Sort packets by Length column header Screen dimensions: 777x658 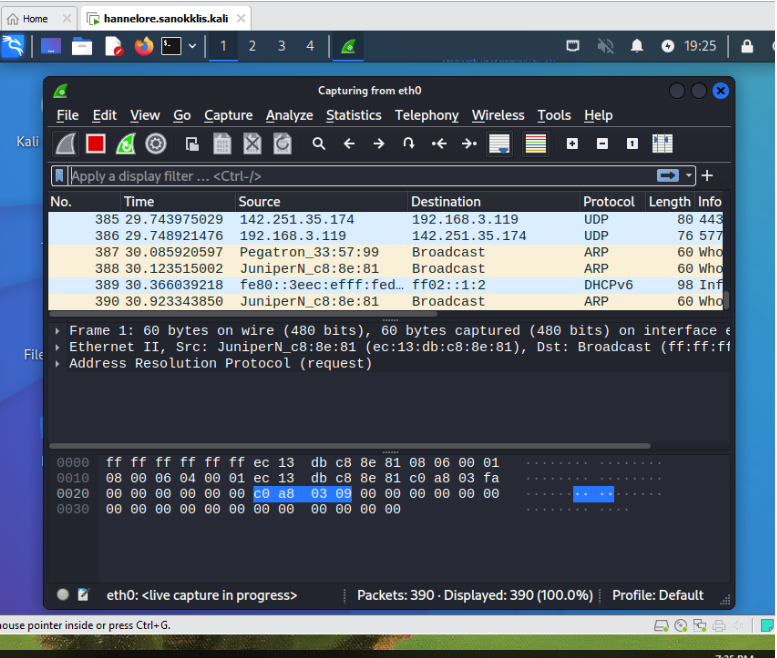[x=670, y=202]
